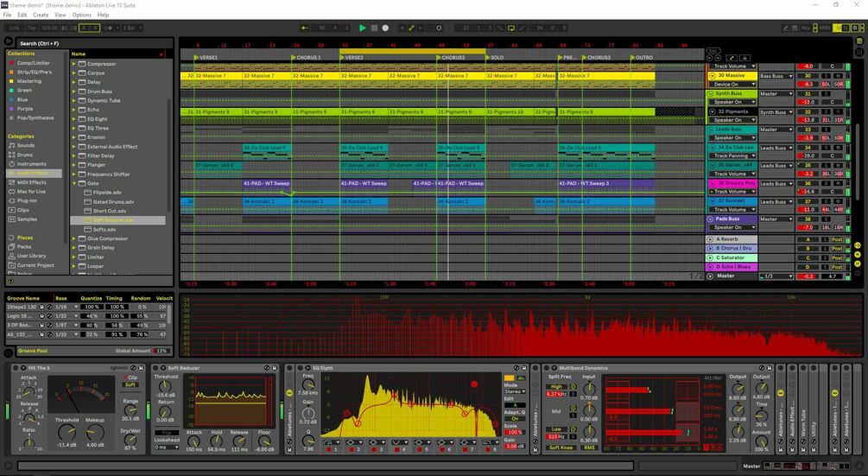The height and width of the screenshot is (476, 868).
Task: Select the Sounds category icon
Action: click(11, 146)
